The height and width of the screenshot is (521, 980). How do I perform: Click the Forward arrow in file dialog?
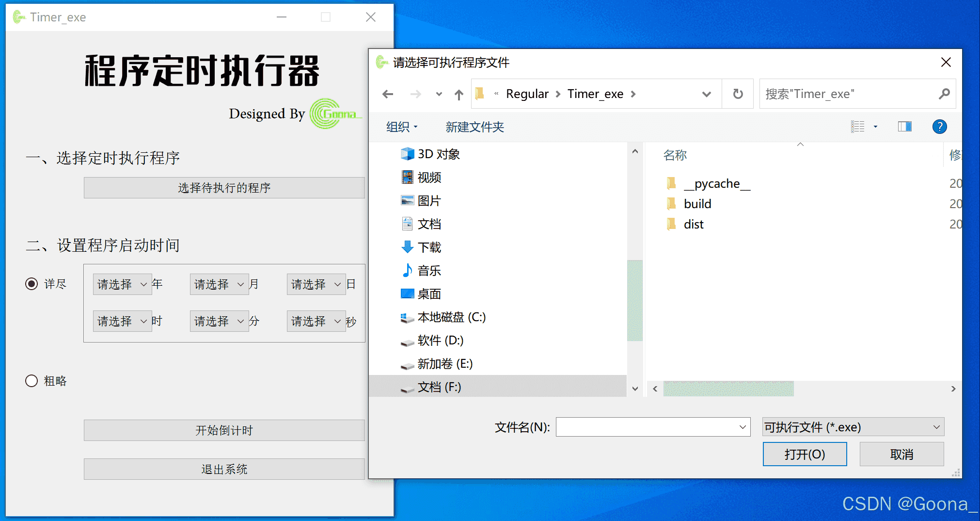pos(415,94)
